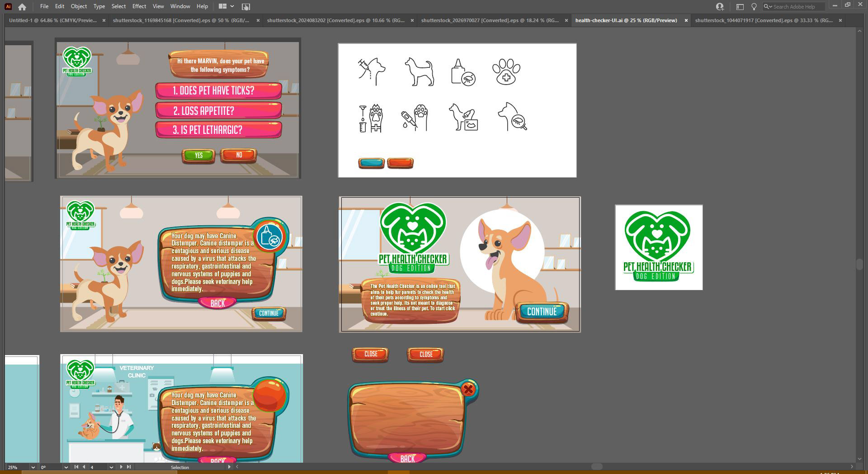The height and width of the screenshot is (474, 868).
Task: Select the dog with magnifier icon
Action: tap(512, 117)
